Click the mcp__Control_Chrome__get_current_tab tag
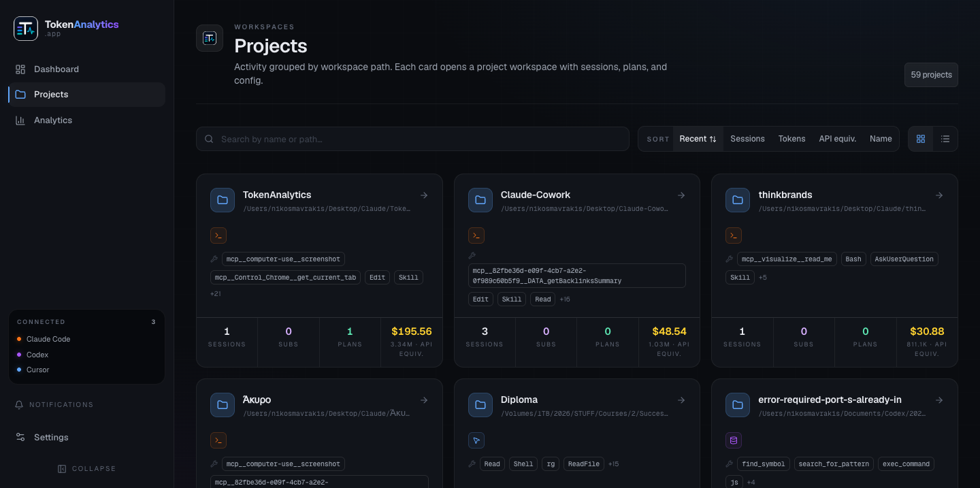The width and height of the screenshot is (980, 488). pyautogui.click(x=286, y=277)
